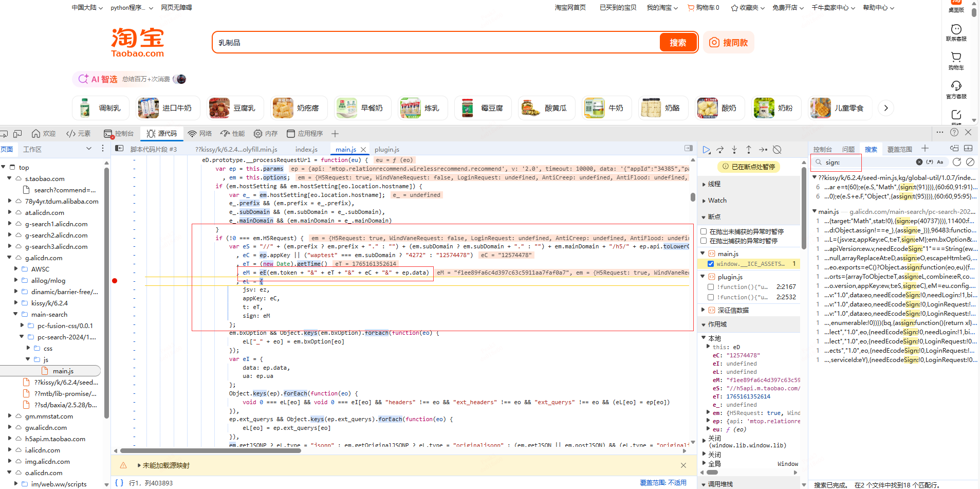Click Taobao cart icon in right sidebar
Viewport: 980px width, 489px height.
pyautogui.click(x=956, y=60)
